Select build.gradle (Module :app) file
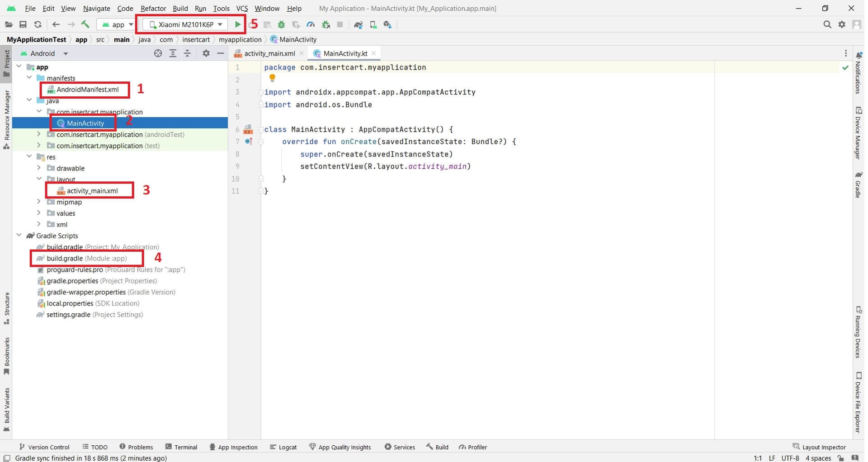 point(86,258)
